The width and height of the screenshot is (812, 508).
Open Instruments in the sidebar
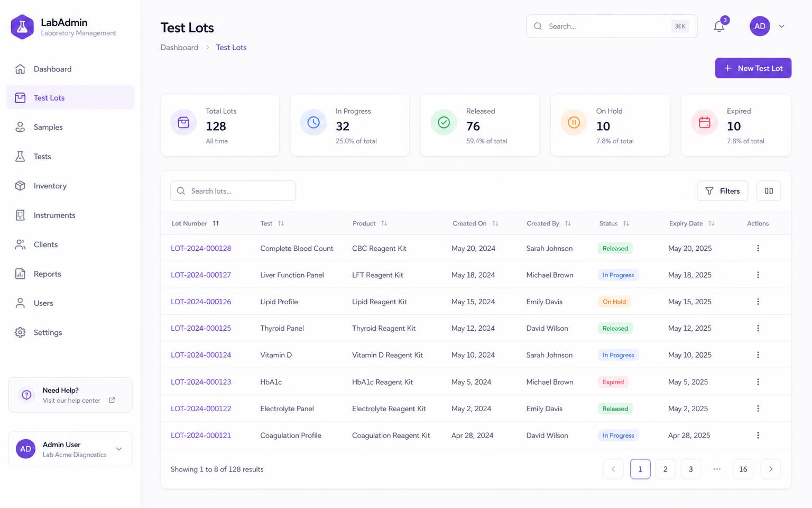click(70, 215)
